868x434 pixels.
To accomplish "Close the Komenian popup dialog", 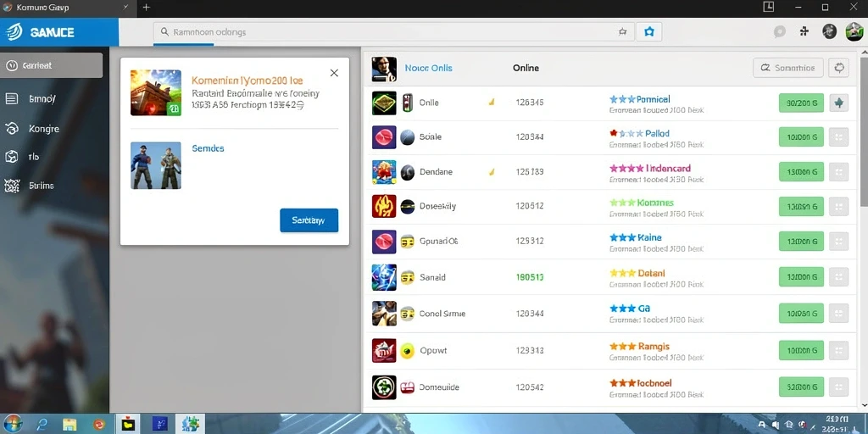I will pyautogui.click(x=334, y=73).
